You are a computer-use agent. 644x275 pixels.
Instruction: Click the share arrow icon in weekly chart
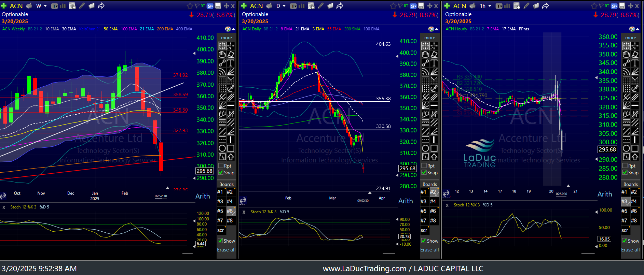coord(101,6)
